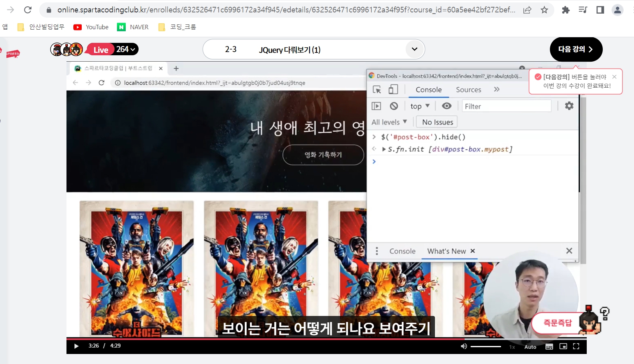Click the 영화 기록하기 button

point(323,155)
